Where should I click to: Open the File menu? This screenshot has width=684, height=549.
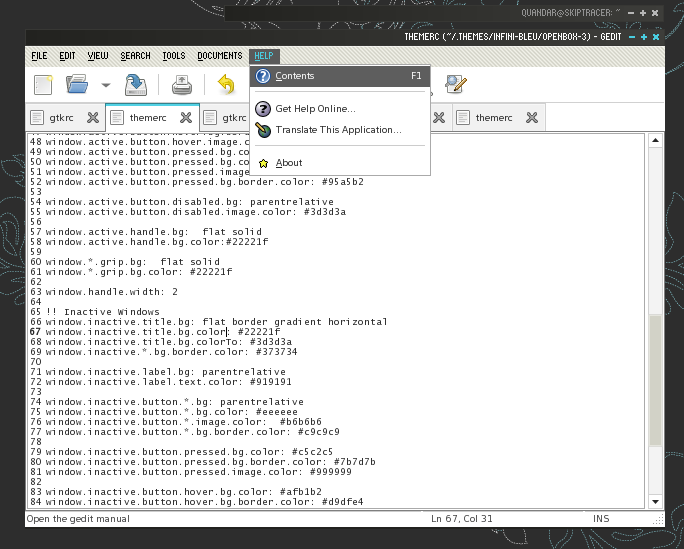pyautogui.click(x=39, y=56)
